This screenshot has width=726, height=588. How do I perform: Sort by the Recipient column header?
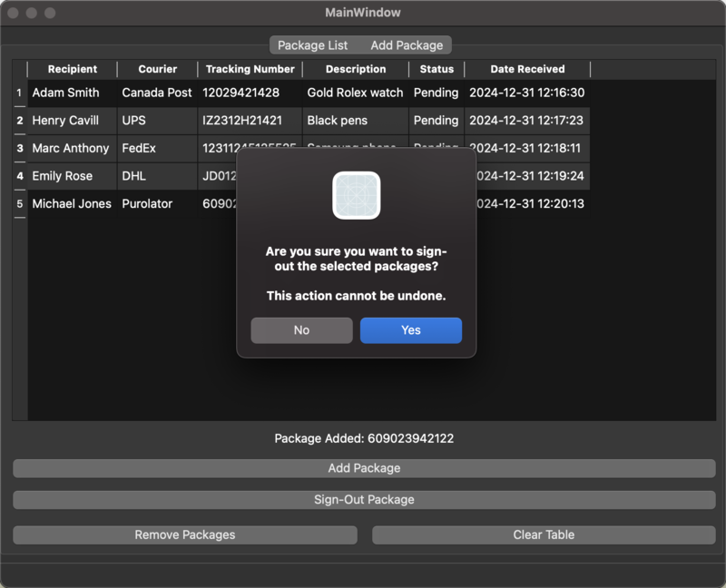pos(73,69)
